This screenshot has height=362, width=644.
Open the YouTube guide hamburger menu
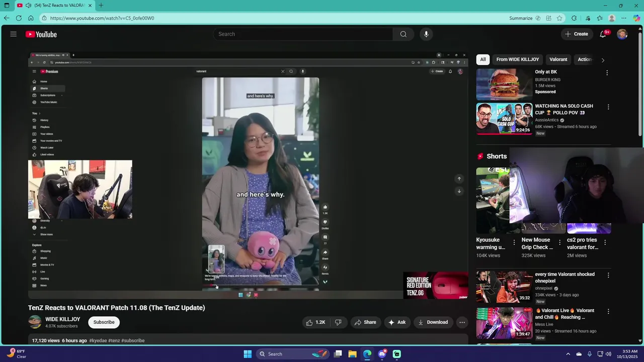click(14, 34)
